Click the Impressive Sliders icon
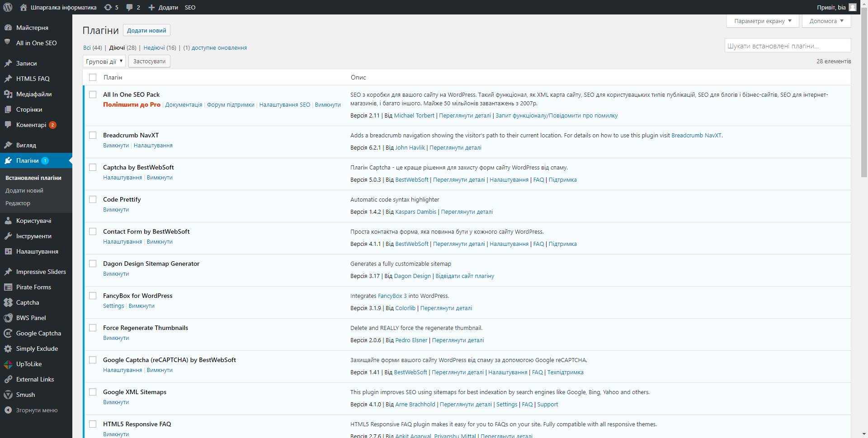The height and width of the screenshot is (438, 868). (x=8, y=272)
